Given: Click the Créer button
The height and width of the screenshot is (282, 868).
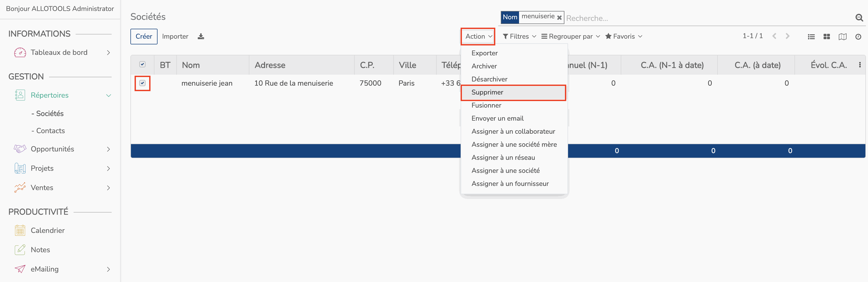Looking at the screenshot, I should tap(143, 36).
